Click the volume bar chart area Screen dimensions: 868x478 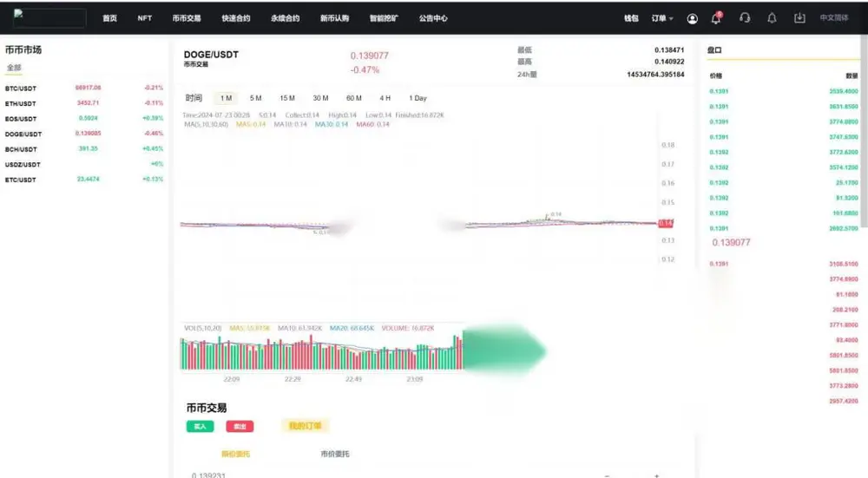coord(321,352)
